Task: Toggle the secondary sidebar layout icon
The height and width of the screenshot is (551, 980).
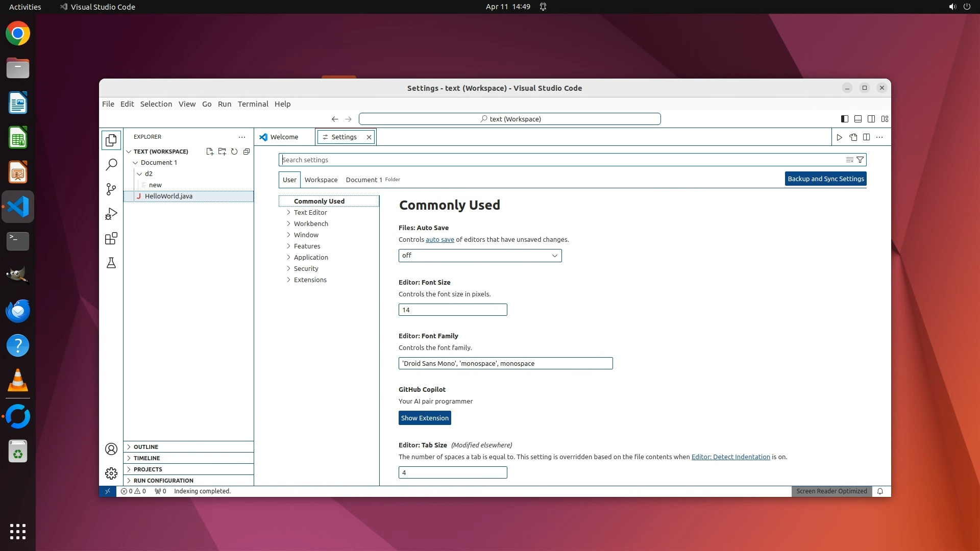Action: point(871,119)
